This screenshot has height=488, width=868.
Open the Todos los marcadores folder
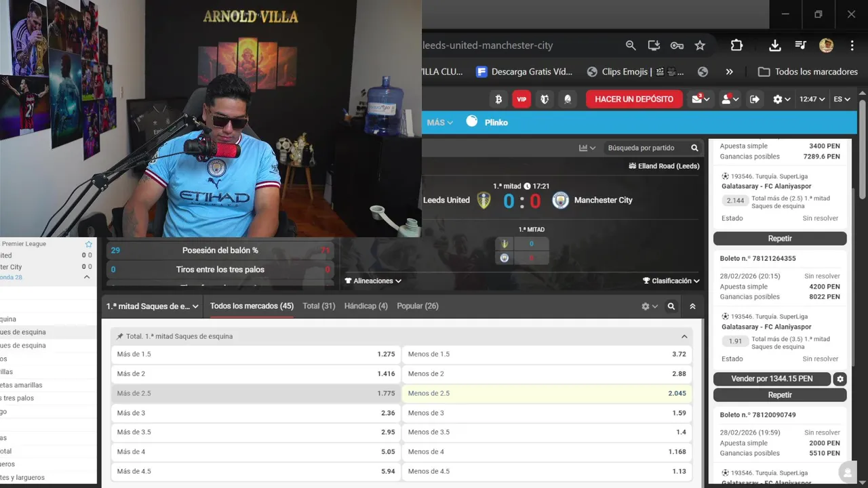(x=808, y=71)
